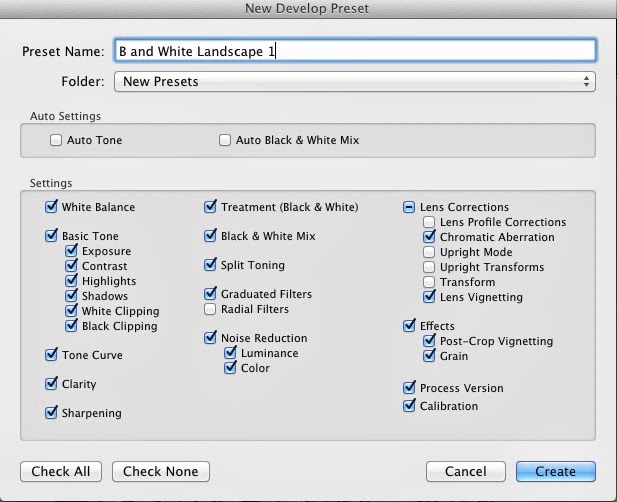
Task: Toggle the Tone Curve checkbox
Action: 51,354
